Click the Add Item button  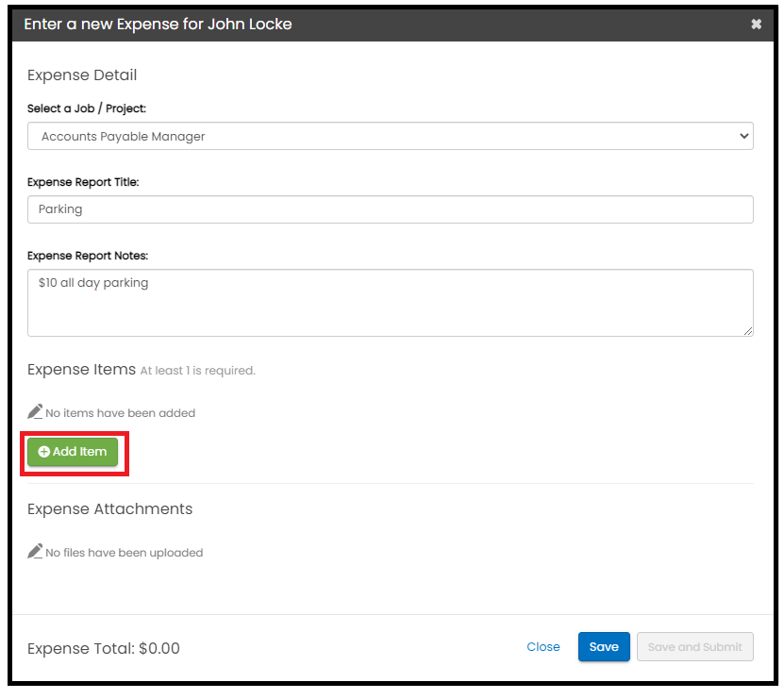pos(73,452)
